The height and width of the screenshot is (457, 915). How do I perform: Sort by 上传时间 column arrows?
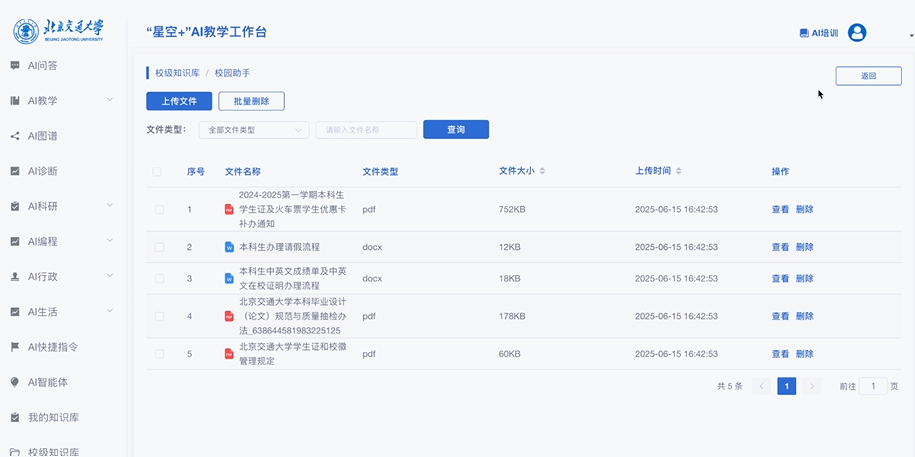[x=679, y=171]
